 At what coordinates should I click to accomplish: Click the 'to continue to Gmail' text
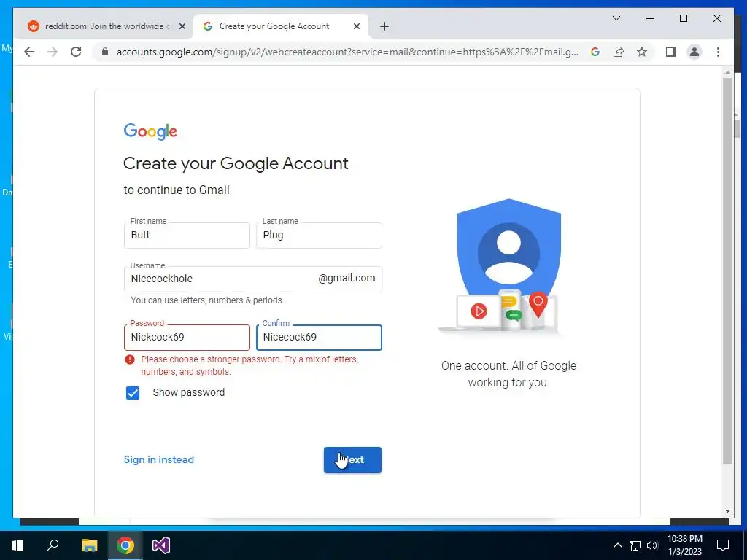coord(177,190)
